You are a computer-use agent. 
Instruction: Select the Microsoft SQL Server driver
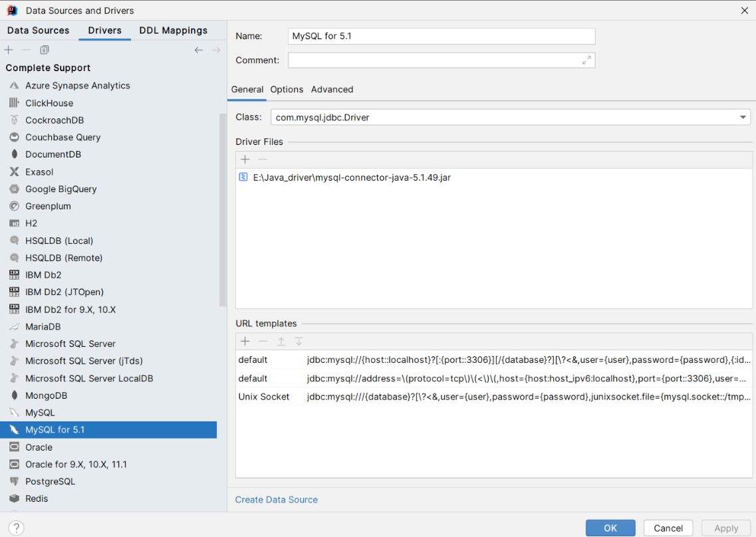[108, 344]
